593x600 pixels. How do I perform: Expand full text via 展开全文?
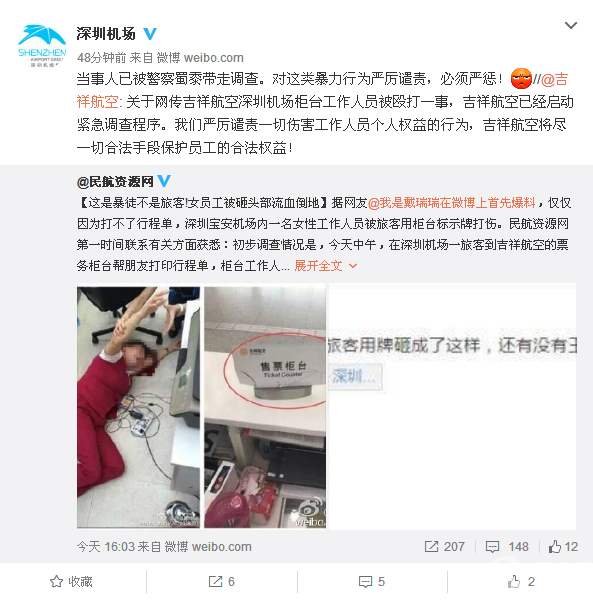[x=325, y=266]
